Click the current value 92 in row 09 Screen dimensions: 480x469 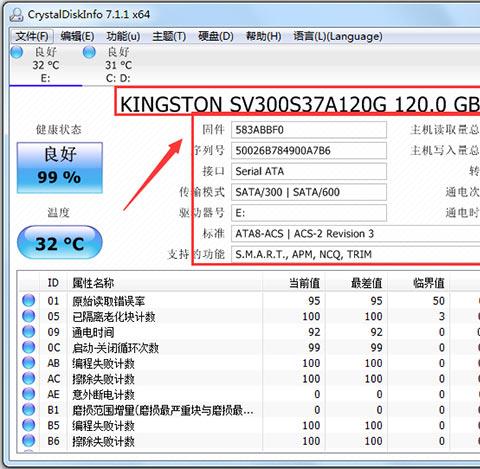(x=314, y=332)
